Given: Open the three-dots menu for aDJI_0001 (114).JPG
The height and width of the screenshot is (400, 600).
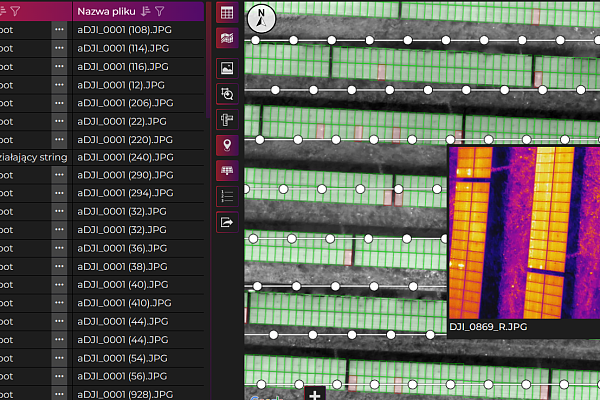Looking at the screenshot, I should pos(59,48).
